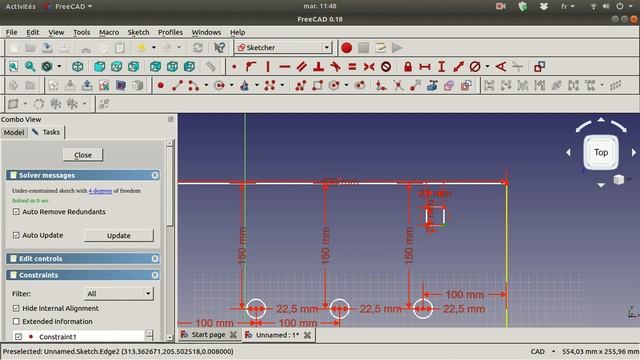Open the constraints Filter All dropdown

coord(119,293)
